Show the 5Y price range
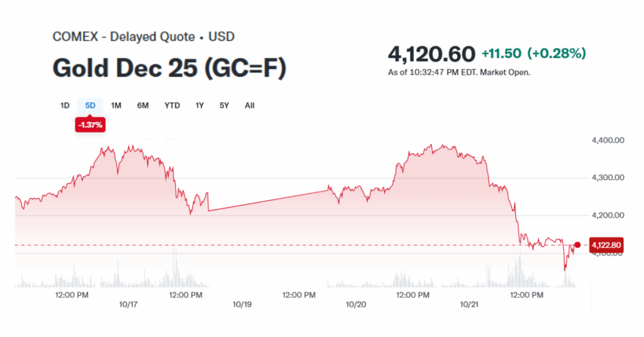644x337 pixels. tap(225, 106)
